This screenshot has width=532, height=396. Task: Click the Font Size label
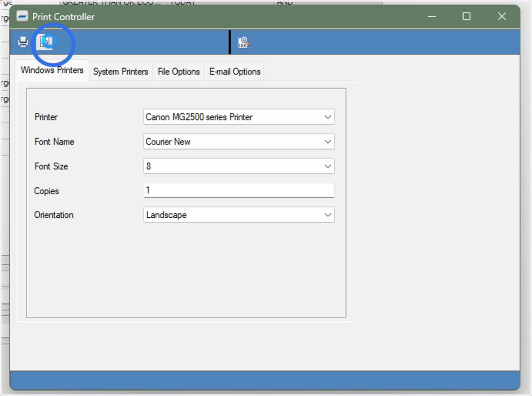pyautogui.click(x=51, y=166)
